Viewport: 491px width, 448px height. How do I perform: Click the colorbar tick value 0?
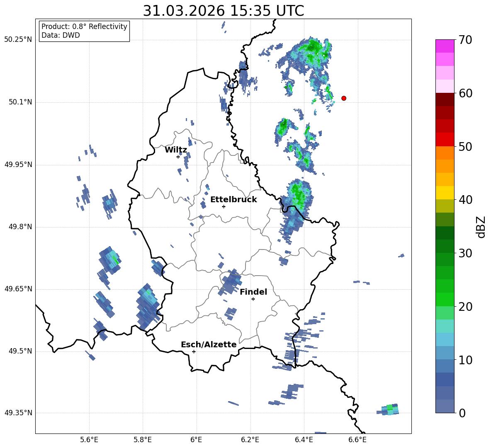pos(462,413)
